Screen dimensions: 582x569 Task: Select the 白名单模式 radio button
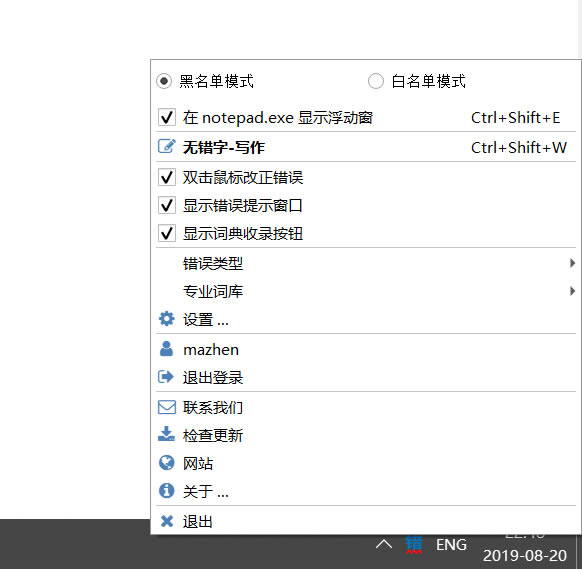tap(376, 81)
